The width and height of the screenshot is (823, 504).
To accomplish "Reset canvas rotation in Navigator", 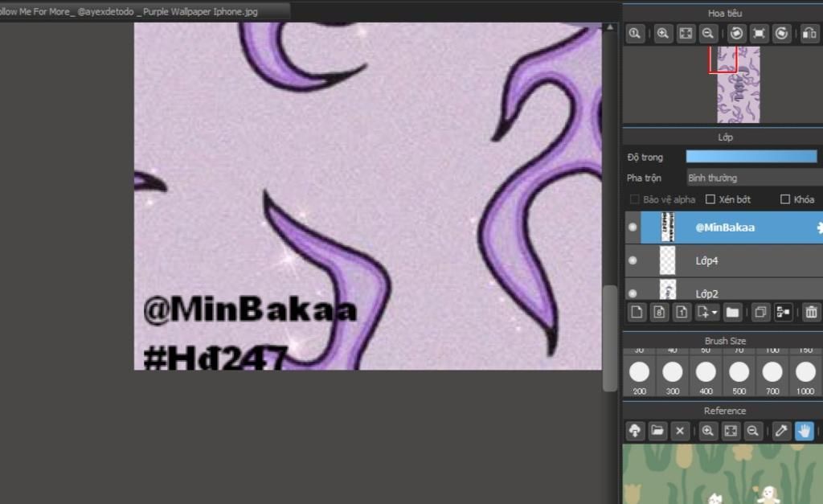I will click(x=759, y=34).
